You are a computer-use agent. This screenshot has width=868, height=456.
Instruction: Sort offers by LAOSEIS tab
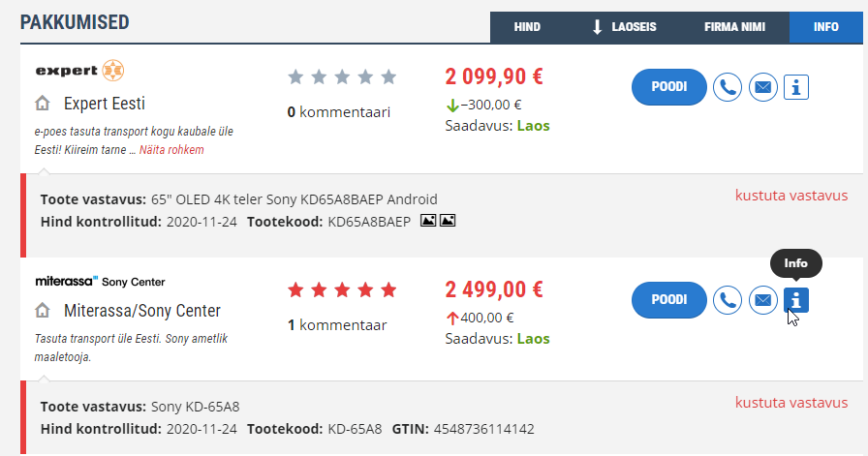pos(625,27)
